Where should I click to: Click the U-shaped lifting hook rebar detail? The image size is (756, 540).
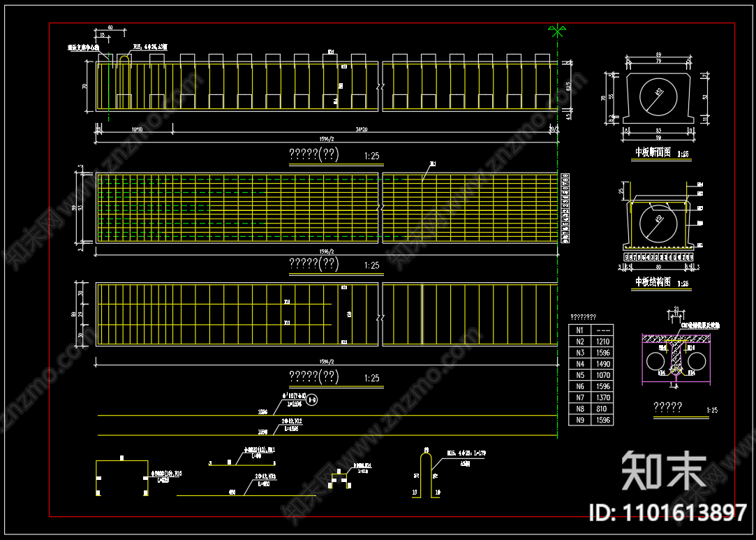point(426,473)
